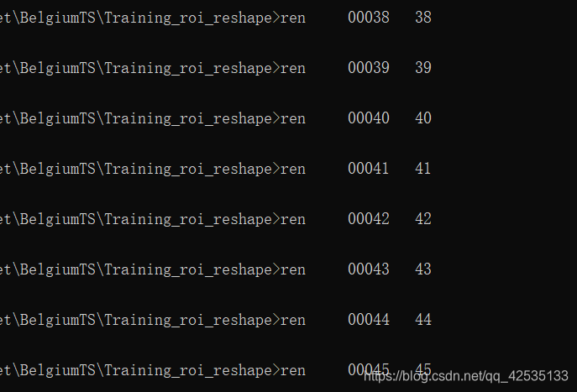Click the ren command on the last line
This screenshot has height=392, width=577.
tap(293, 371)
